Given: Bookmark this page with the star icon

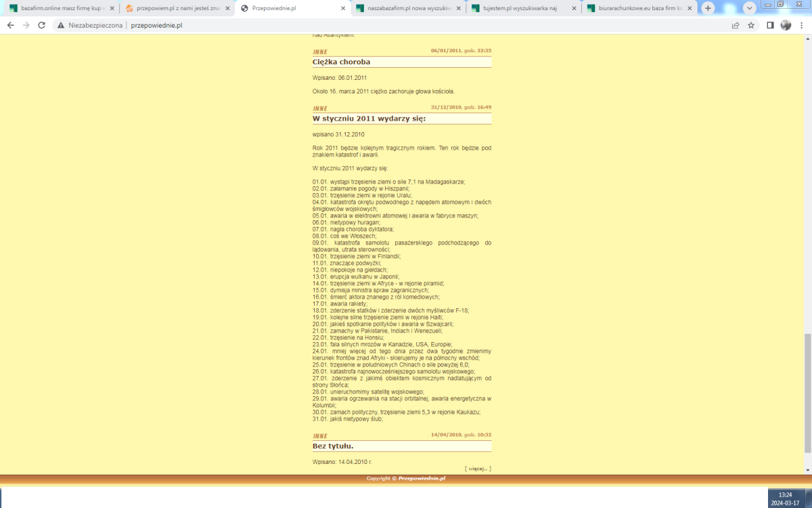Looking at the screenshot, I should pyautogui.click(x=751, y=25).
